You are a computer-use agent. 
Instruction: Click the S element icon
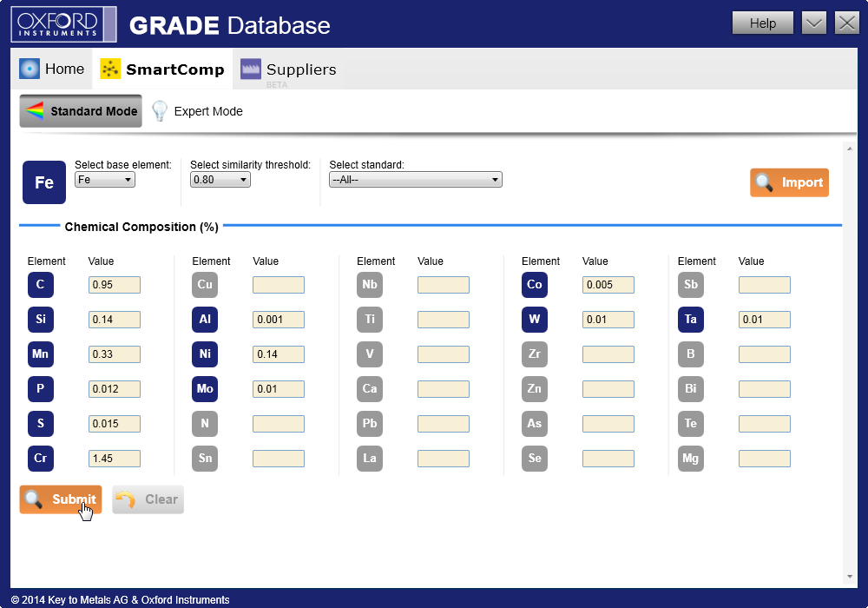(41, 424)
